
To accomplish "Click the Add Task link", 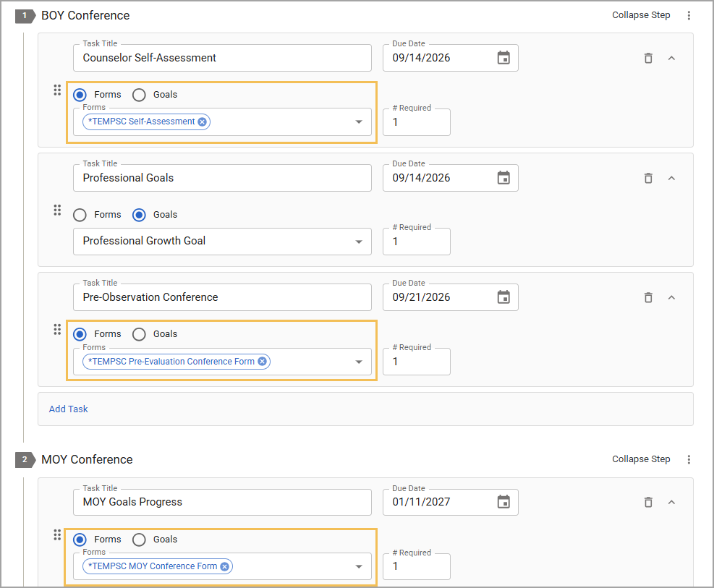I will [68, 409].
